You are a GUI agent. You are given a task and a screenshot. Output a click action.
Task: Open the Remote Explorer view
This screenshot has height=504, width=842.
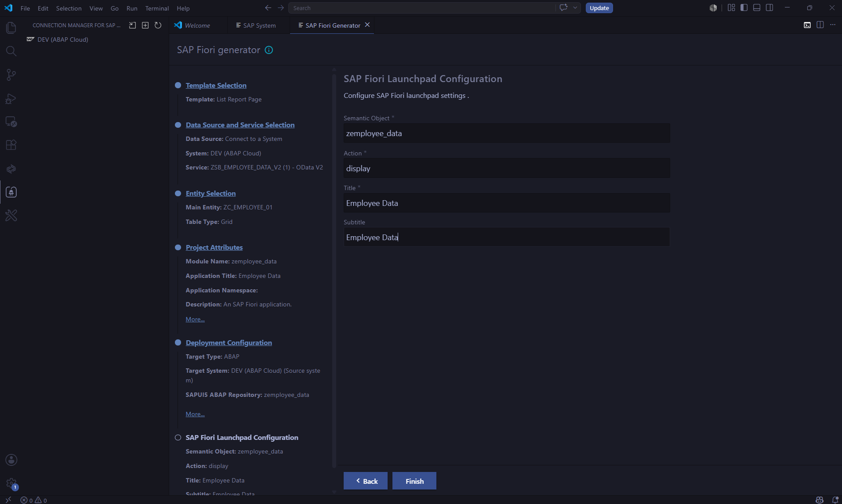click(11, 122)
